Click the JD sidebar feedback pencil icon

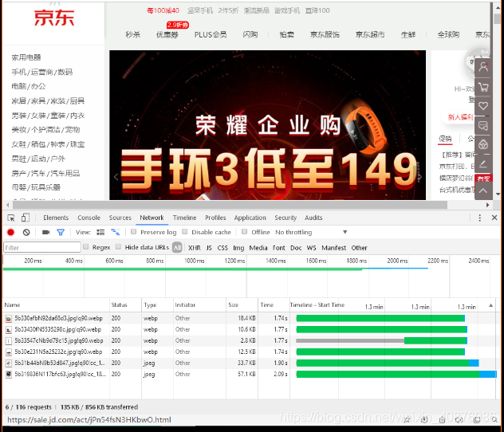[x=483, y=165]
